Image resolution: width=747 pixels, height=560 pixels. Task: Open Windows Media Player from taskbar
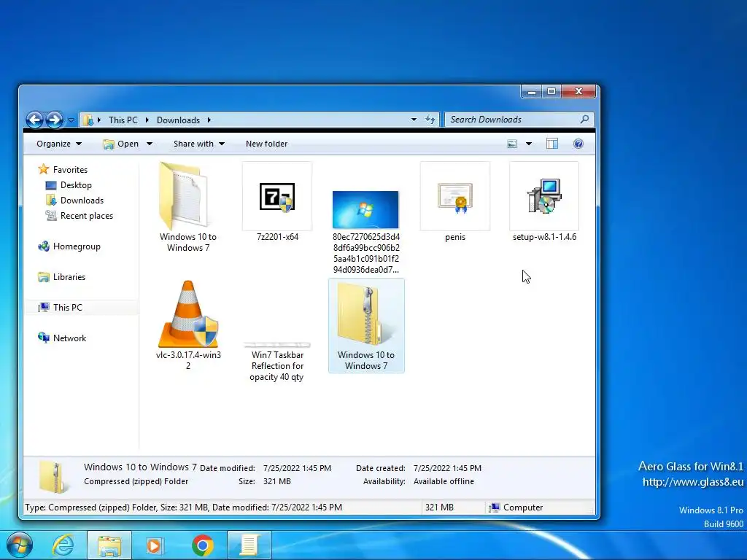tap(154, 545)
